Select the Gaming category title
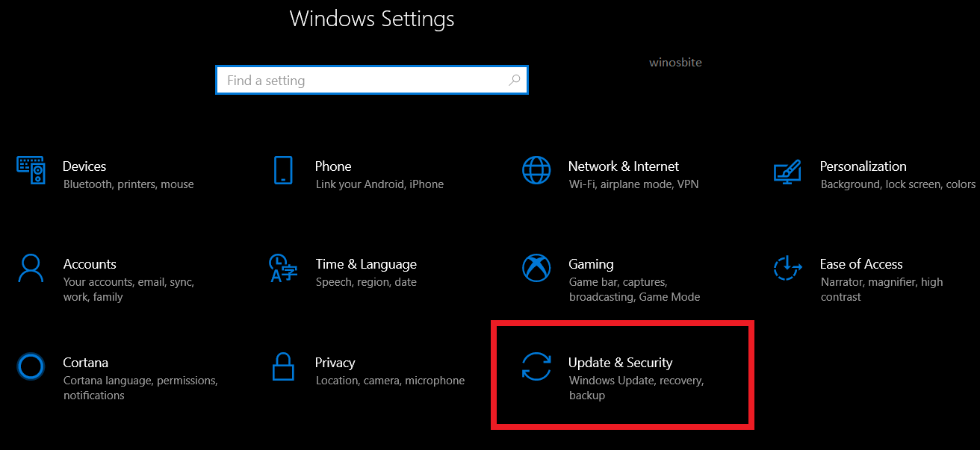The image size is (980, 450). (x=591, y=264)
